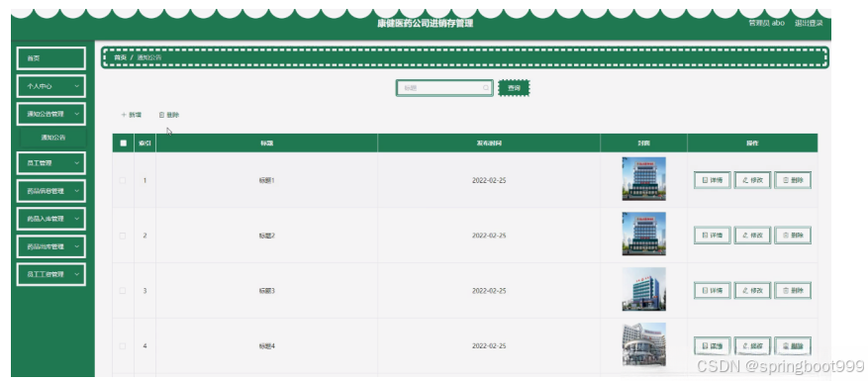Open 详情 for row 标题4

(x=712, y=345)
